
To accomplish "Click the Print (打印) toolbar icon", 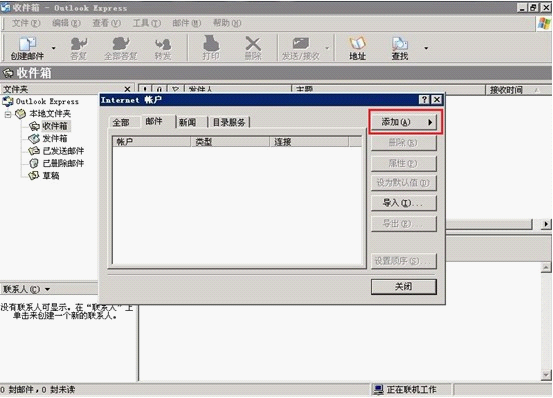I will pyautogui.click(x=211, y=48).
